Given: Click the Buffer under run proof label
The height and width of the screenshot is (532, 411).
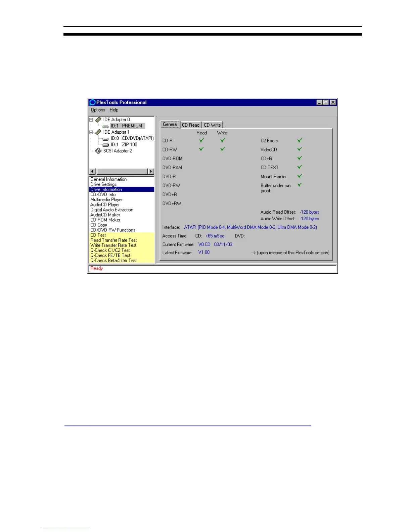Looking at the screenshot, I should (x=276, y=188).
